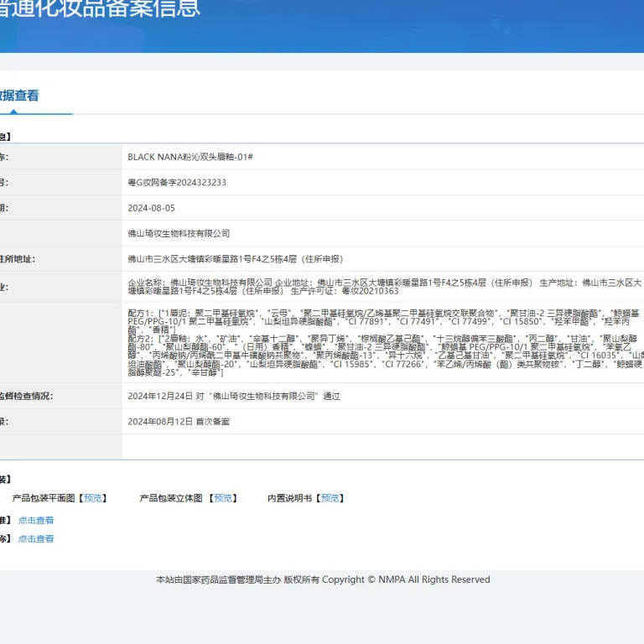
Task: Preview 内置说明书 via 预览 link
Action: click(330, 498)
